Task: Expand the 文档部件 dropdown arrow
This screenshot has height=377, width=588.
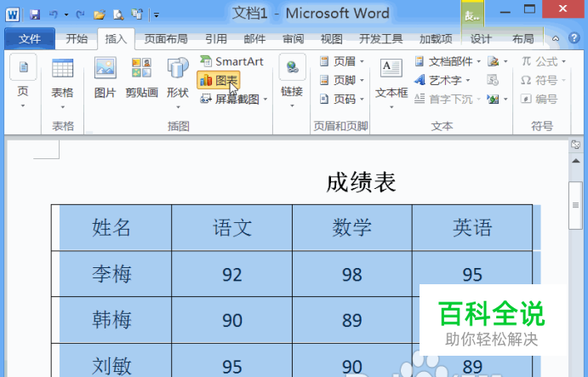Action: 478,61
